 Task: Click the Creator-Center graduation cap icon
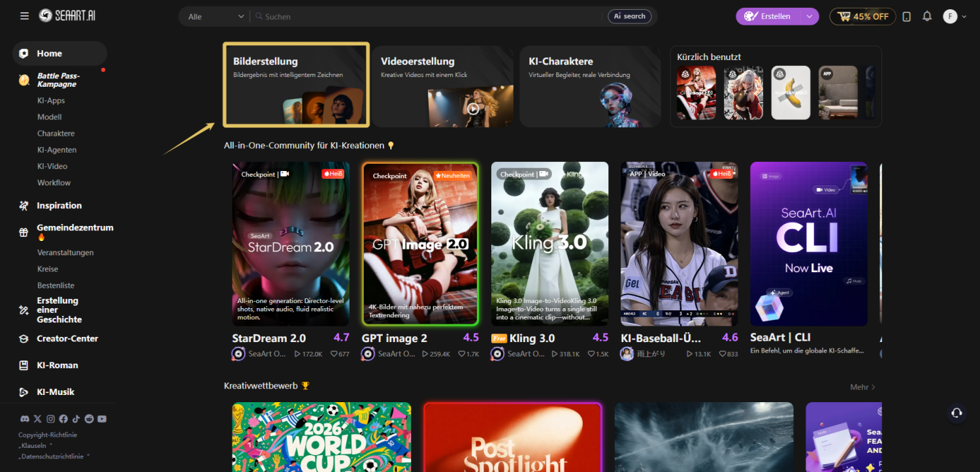coord(24,339)
